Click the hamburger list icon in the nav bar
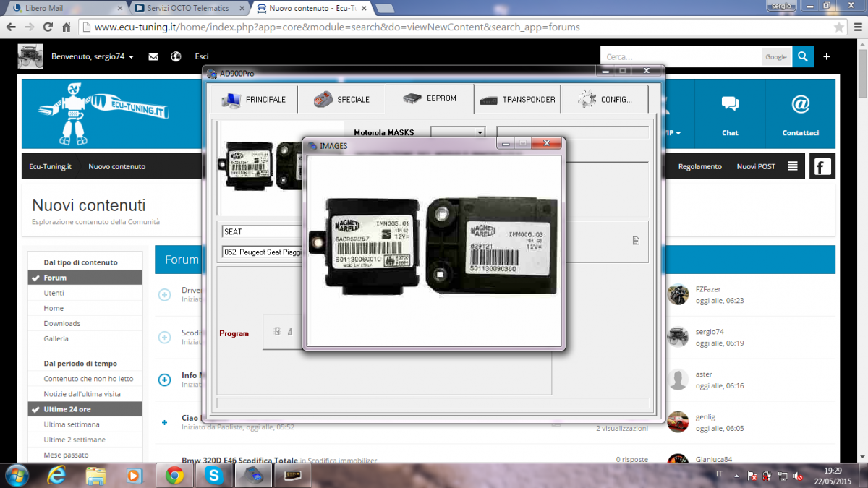The width and height of the screenshot is (868, 488). click(x=793, y=166)
